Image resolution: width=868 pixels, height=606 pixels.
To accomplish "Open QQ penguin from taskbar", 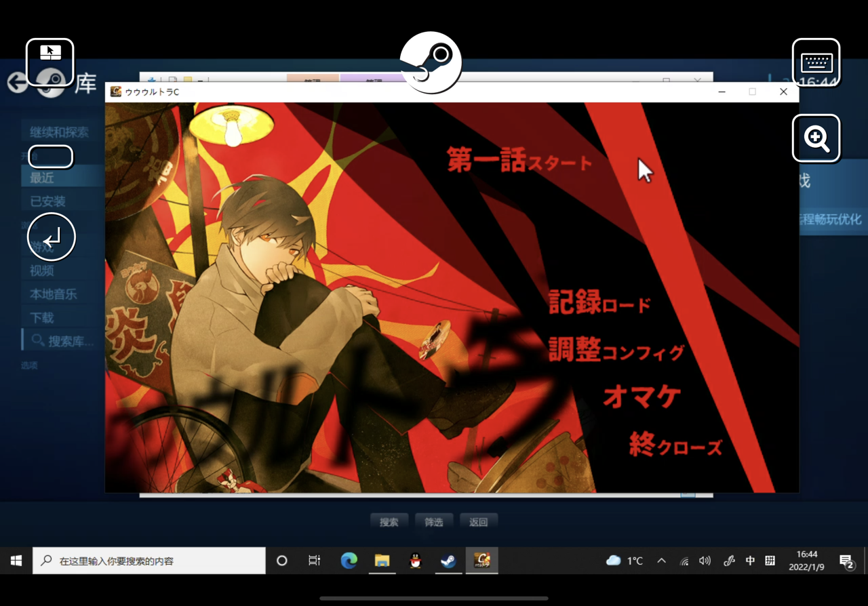I will tap(415, 561).
